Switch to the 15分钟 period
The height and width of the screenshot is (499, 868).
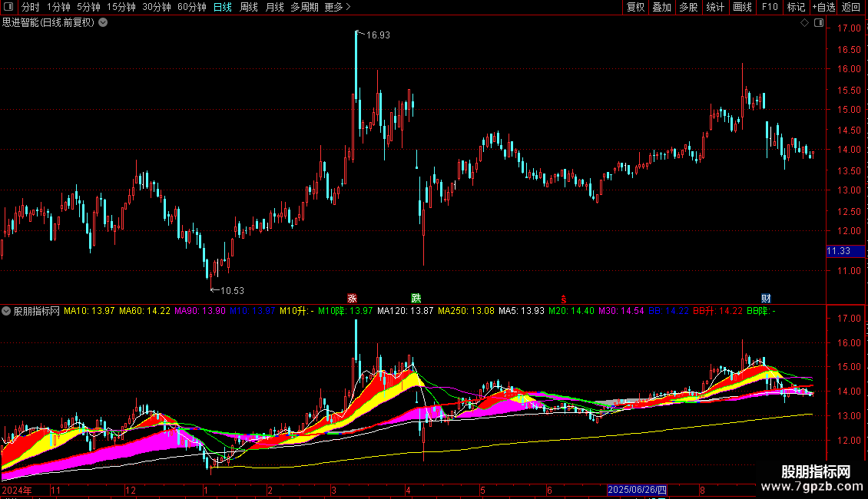[121, 7]
